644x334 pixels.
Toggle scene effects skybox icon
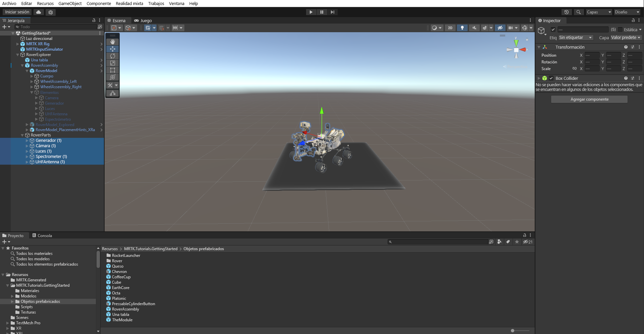point(485,28)
